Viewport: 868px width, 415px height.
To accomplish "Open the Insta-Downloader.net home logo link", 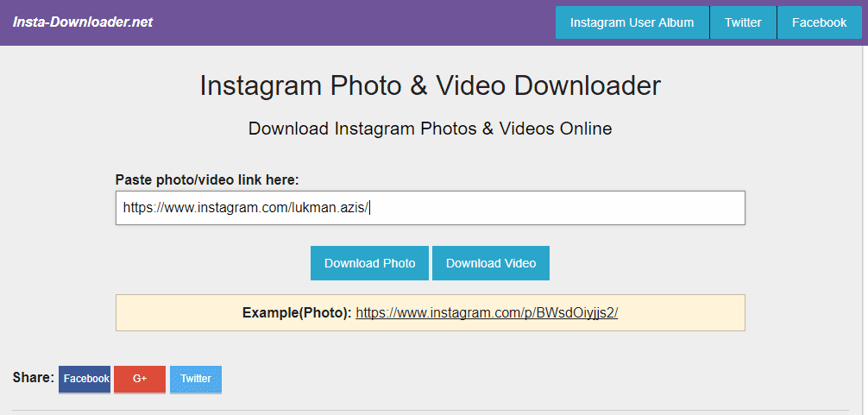I will 83,22.
